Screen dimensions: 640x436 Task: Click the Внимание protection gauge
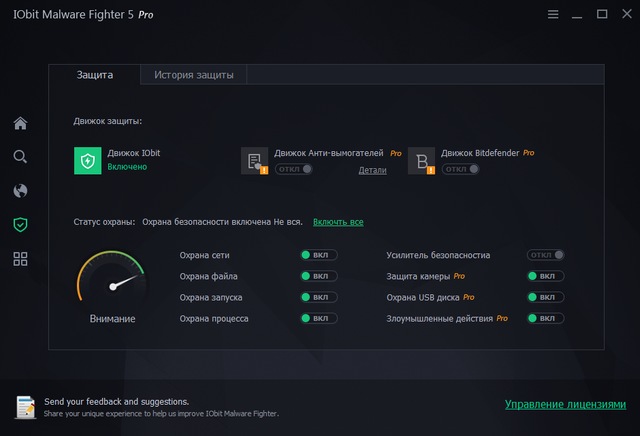pyautogui.click(x=112, y=278)
